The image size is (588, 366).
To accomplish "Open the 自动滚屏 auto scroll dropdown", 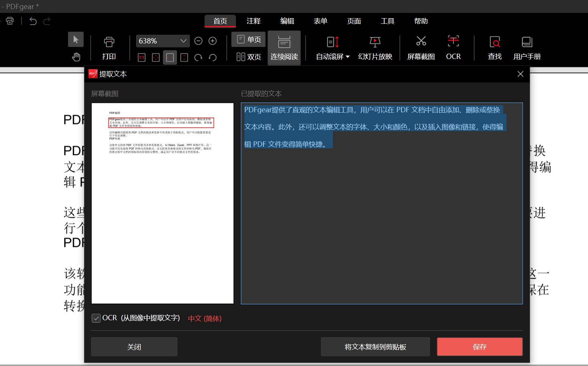I will tap(333, 48).
